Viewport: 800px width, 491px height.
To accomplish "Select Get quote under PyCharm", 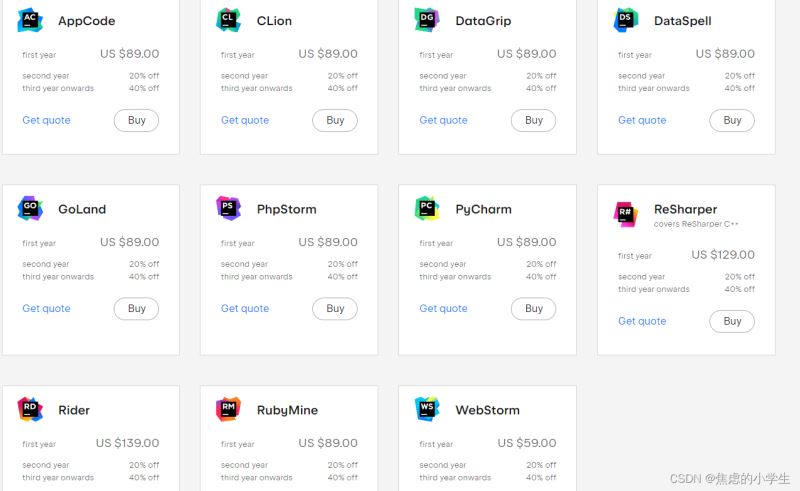I will point(443,308).
